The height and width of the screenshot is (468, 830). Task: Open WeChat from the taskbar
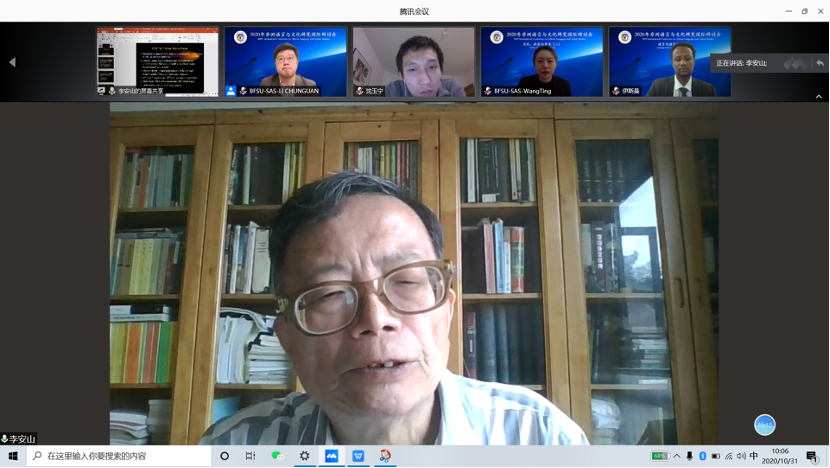click(x=278, y=456)
